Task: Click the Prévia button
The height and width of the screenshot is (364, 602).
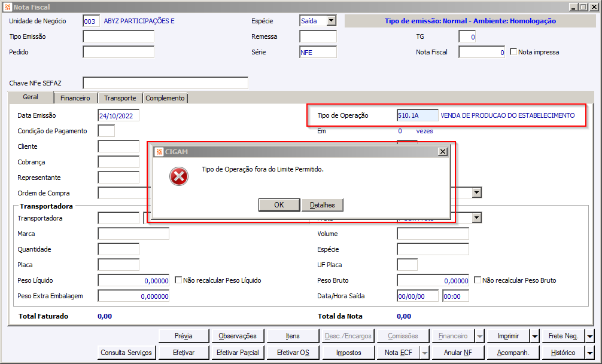Action: tap(184, 336)
